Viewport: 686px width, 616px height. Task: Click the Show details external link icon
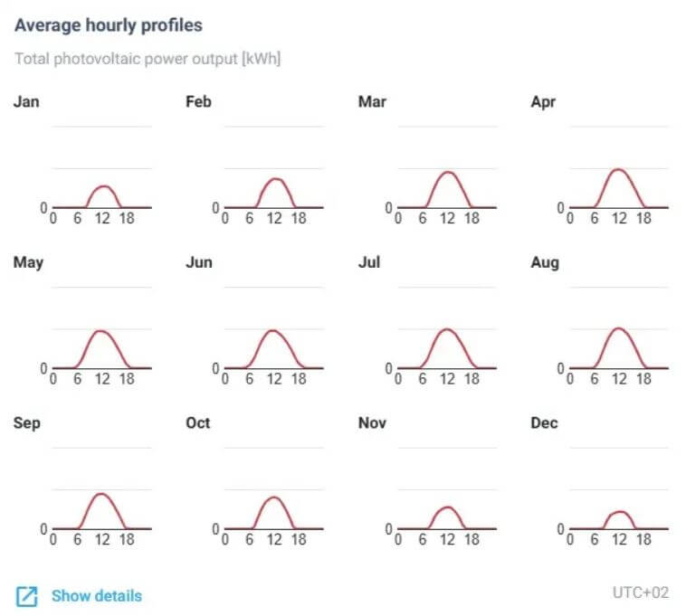(x=27, y=596)
